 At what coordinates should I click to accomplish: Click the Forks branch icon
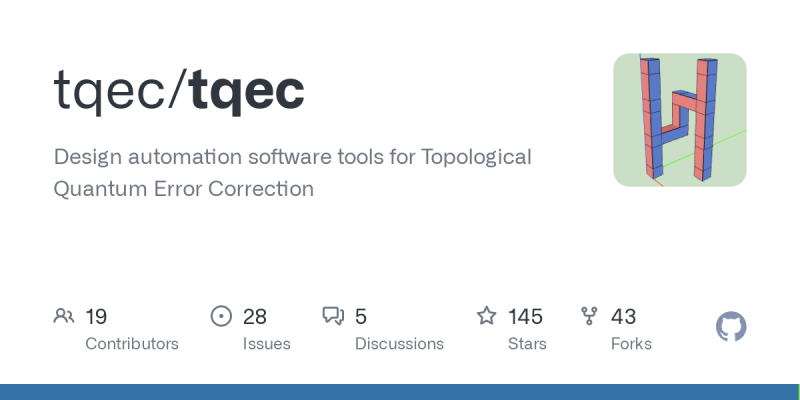click(x=589, y=316)
